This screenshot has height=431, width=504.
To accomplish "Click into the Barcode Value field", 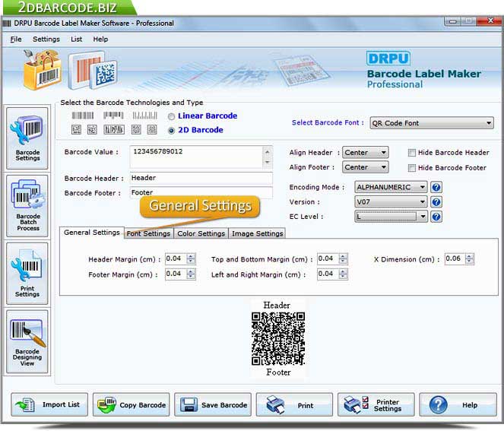I will coord(197,157).
